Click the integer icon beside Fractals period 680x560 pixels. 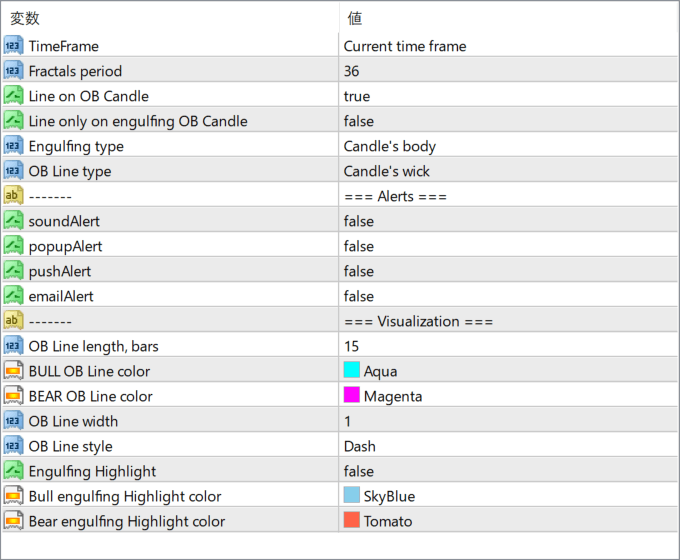click(13, 71)
